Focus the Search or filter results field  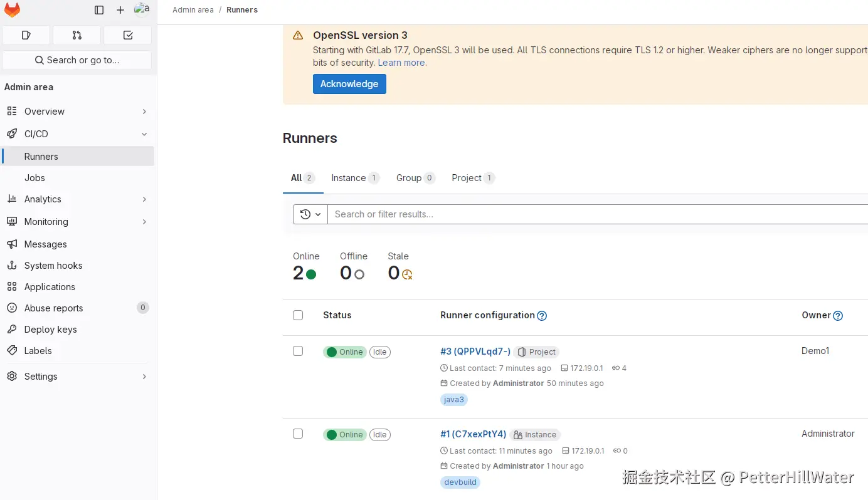(598, 214)
